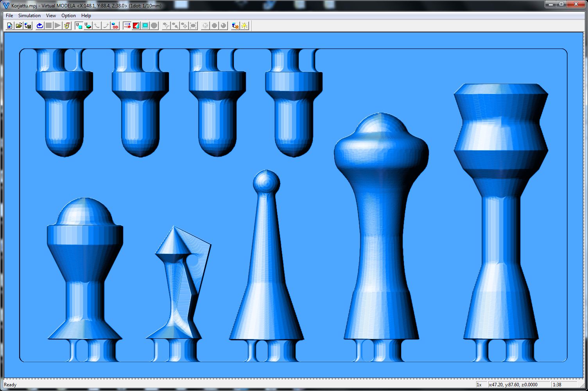Open the View menu
This screenshot has height=391, width=588.
coord(51,16)
